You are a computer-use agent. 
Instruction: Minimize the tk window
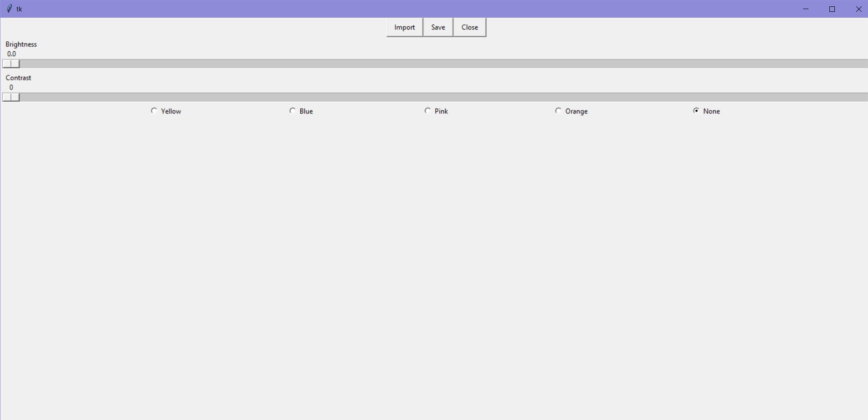click(x=806, y=9)
